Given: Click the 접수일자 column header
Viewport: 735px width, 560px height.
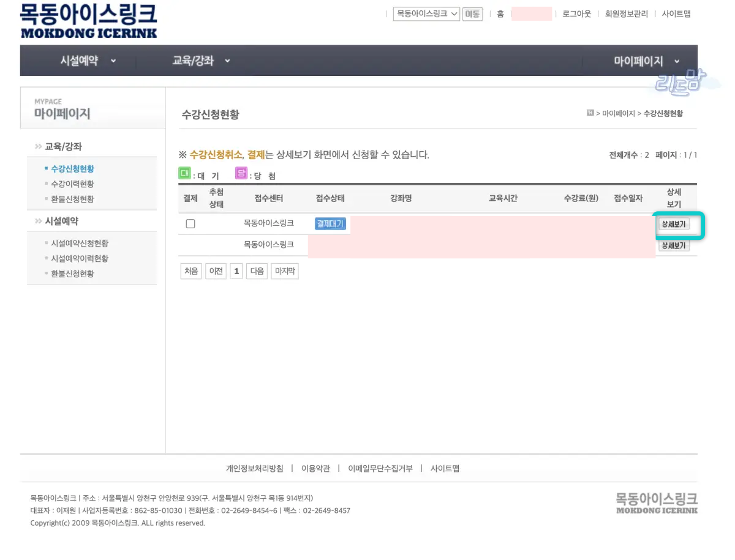Looking at the screenshot, I should pos(628,198).
